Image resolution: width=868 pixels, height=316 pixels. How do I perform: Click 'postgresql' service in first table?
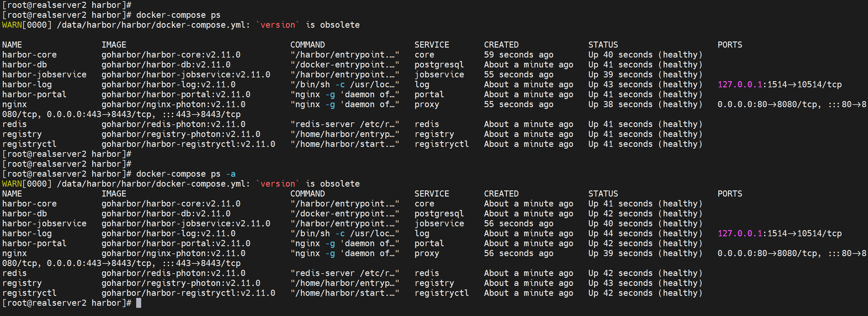(x=439, y=65)
